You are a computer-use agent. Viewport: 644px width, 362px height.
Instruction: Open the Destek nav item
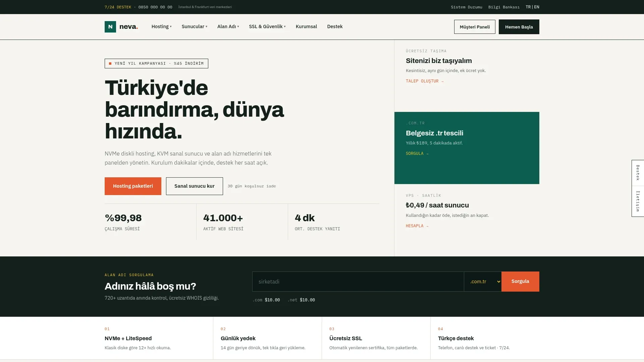click(335, 26)
